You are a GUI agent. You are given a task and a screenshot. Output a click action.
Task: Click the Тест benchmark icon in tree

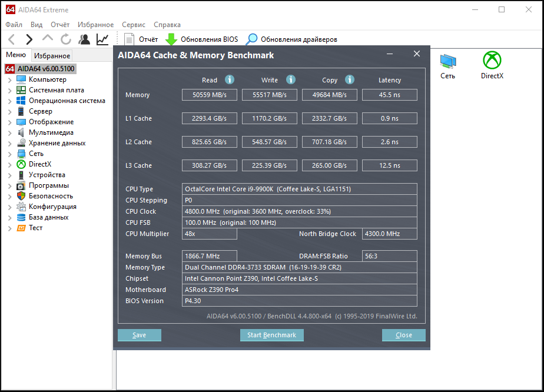21,228
